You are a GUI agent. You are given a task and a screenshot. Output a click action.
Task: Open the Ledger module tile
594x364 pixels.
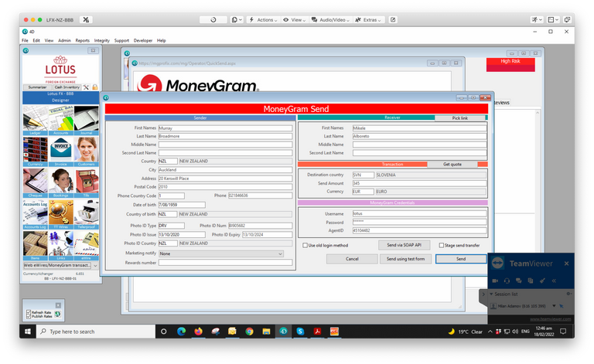tap(36, 121)
